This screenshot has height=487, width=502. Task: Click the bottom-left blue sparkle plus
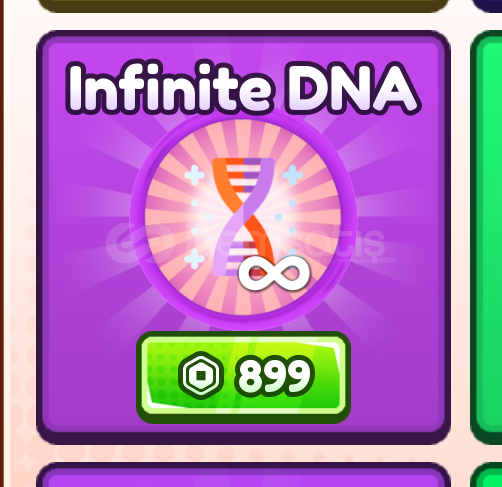click(194, 259)
